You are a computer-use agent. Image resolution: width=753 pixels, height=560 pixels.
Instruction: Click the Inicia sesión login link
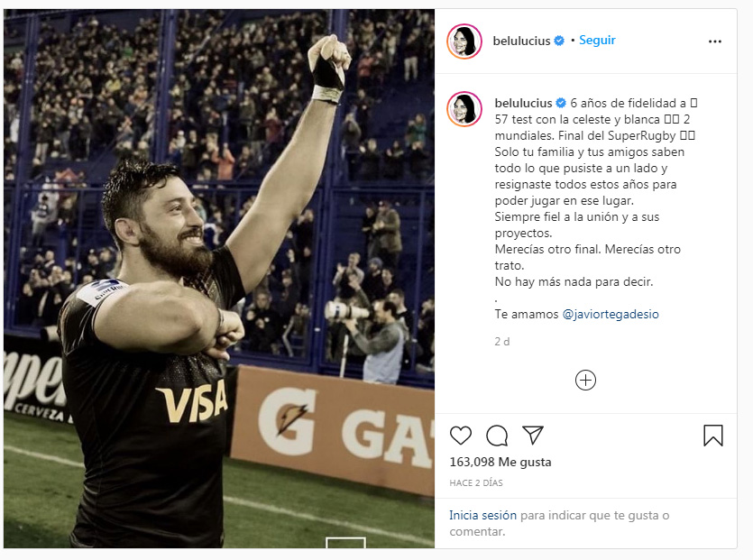tap(482, 515)
